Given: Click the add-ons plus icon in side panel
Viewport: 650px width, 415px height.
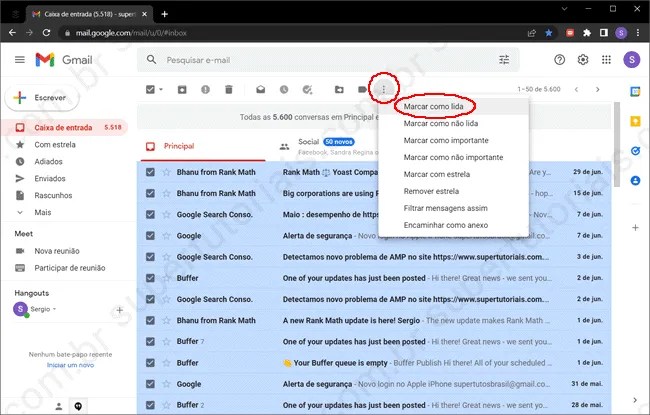Looking at the screenshot, I should click(635, 228).
